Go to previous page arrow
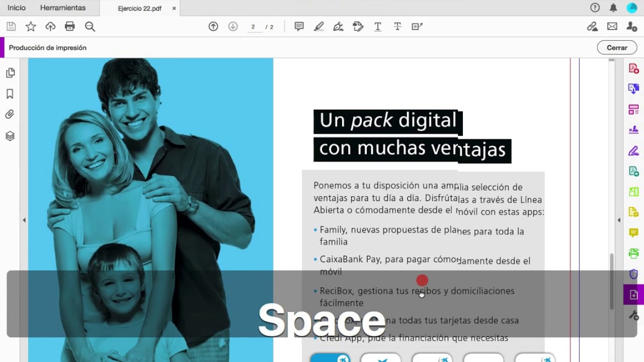644x362 pixels. [213, 27]
